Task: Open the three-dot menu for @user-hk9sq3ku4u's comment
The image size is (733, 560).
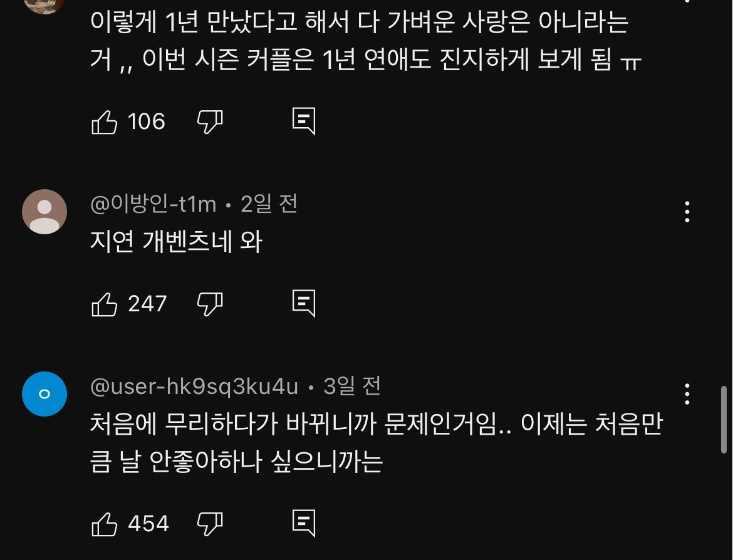Action: pos(687,395)
